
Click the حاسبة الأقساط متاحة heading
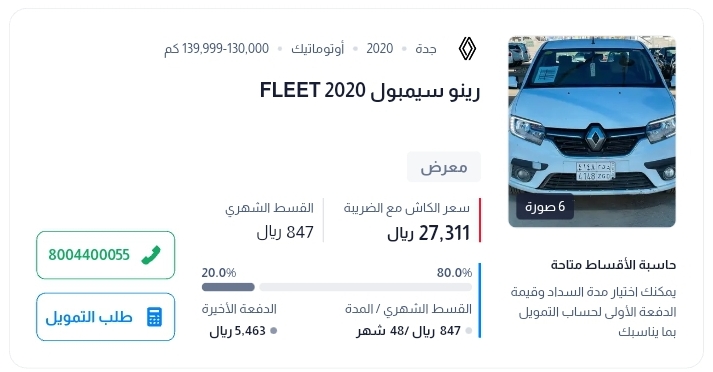[613, 265]
